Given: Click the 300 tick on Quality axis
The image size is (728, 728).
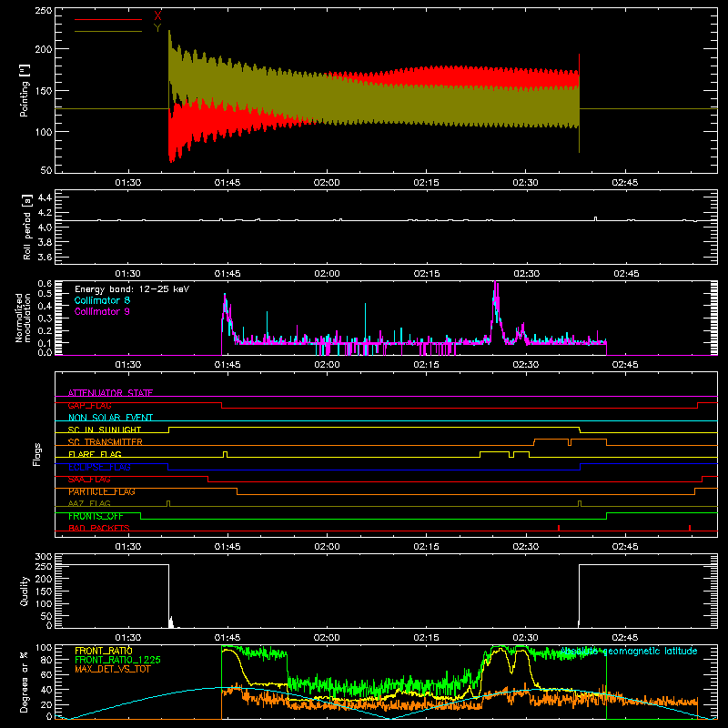Looking at the screenshot, I should (43, 556).
